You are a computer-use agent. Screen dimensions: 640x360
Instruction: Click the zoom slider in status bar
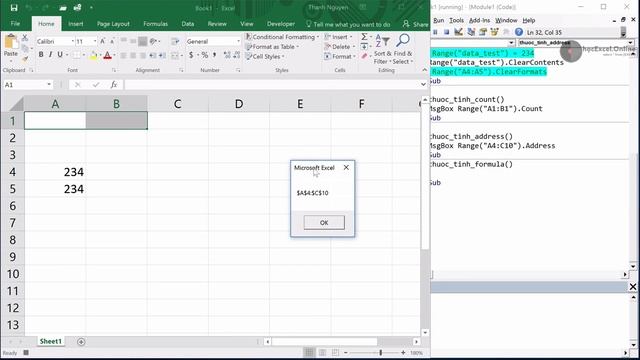point(380,352)
